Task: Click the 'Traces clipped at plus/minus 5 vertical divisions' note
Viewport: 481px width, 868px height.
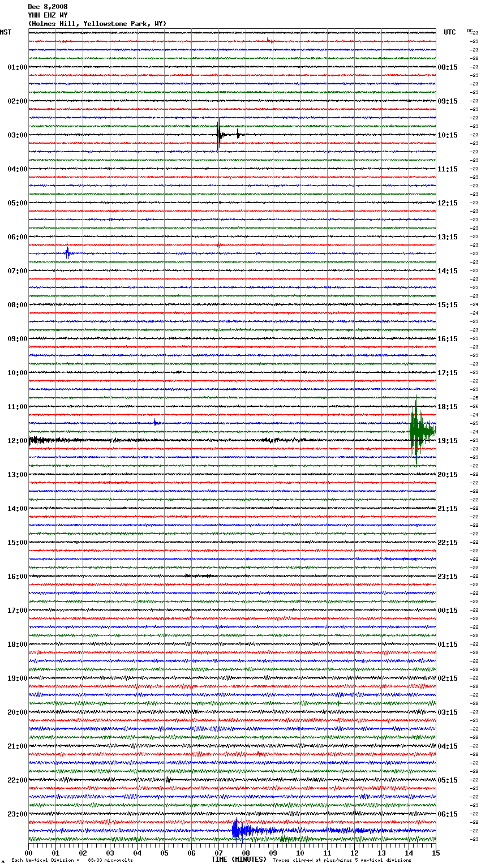Action: (342, 860)
